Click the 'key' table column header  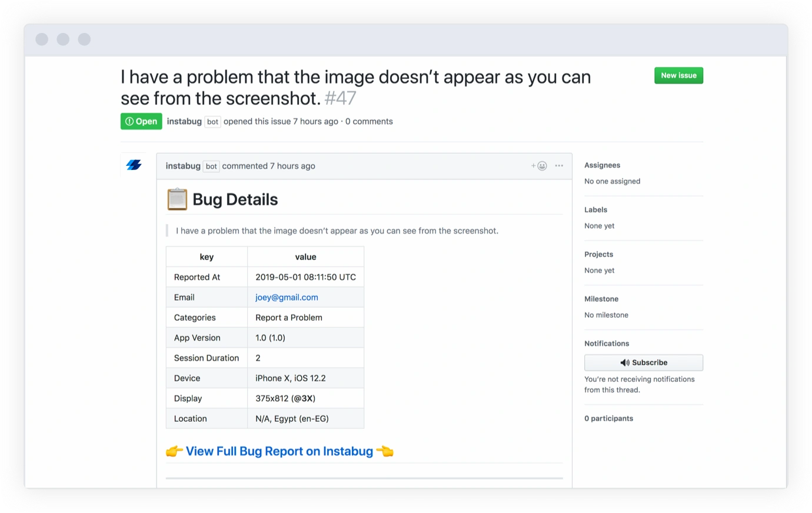[x=207, y=257]
